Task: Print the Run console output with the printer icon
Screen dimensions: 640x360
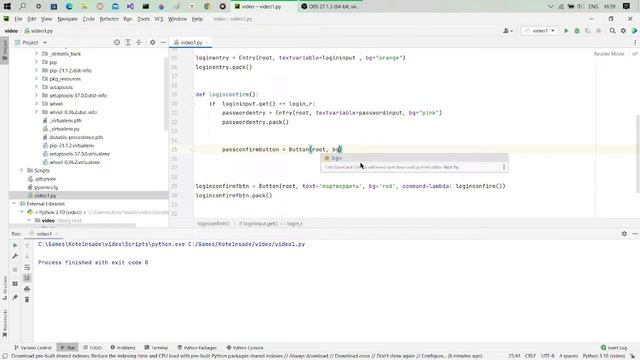Action: tap(27, 289)
